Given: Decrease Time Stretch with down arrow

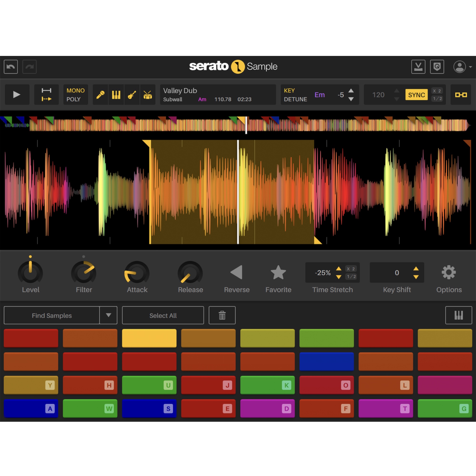Looking at the screenshot, I should [x=338, y=277].
